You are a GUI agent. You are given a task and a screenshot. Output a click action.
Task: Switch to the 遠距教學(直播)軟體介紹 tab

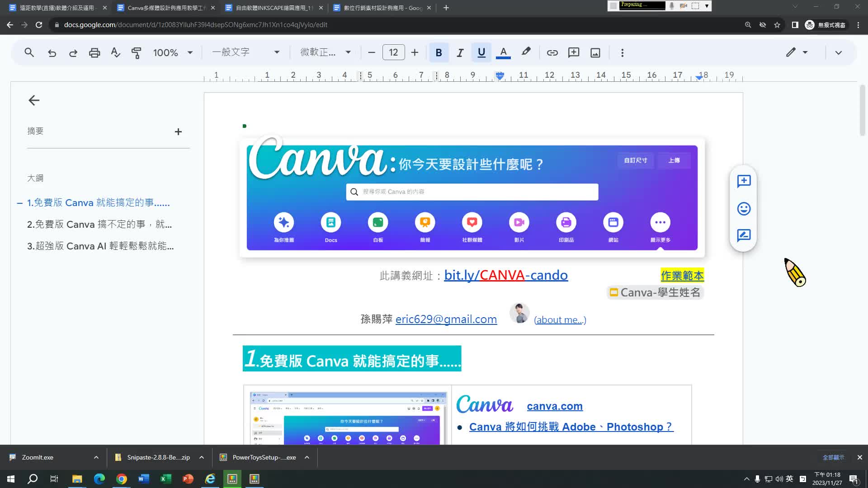(x=57, y=8)
